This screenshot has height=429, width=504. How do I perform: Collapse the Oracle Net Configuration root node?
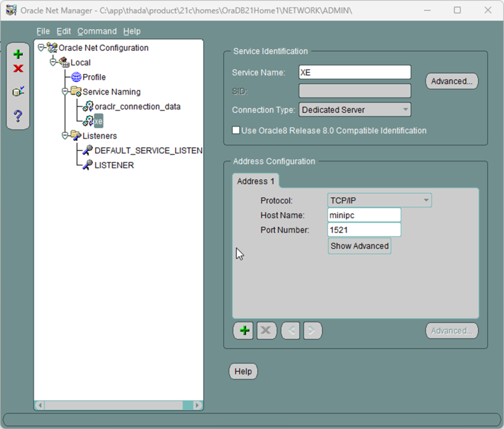coord(41,48)
